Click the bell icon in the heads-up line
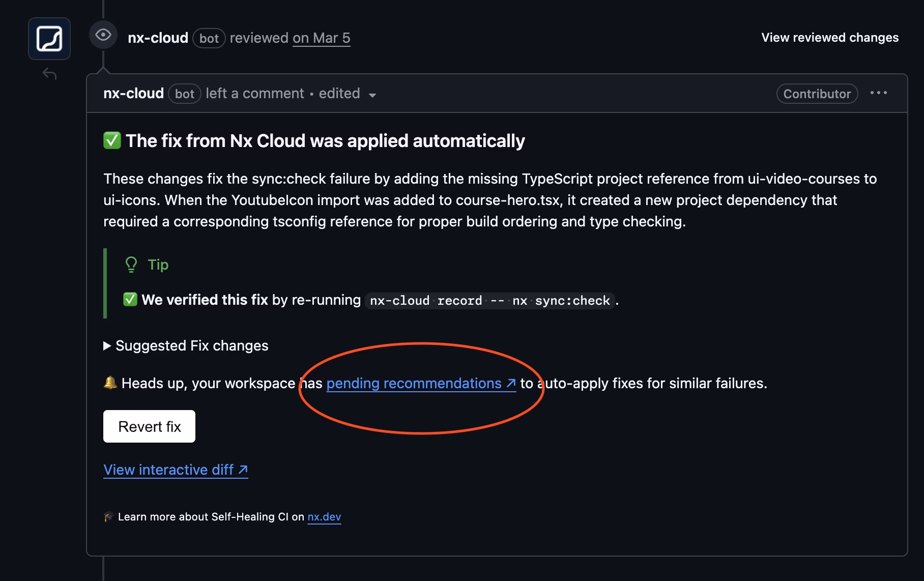The height and width of the screenshot is (581, 924). tap(109, 383)
